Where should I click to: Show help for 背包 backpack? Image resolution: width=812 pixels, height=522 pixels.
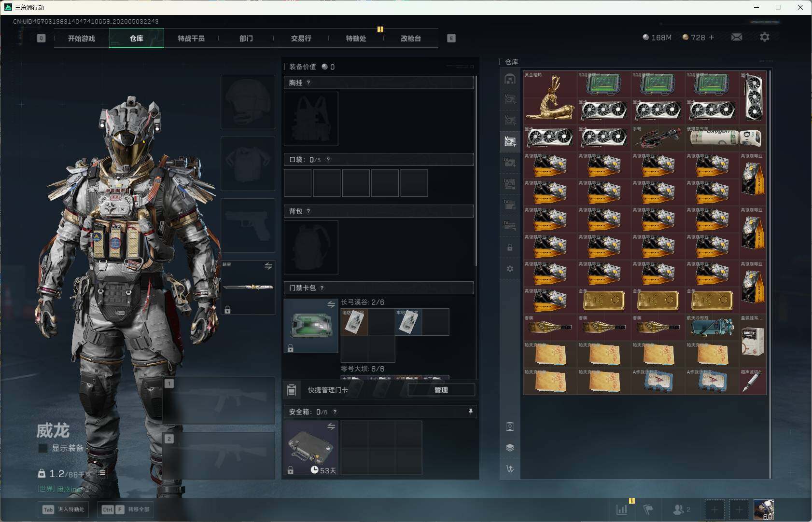(x=308, y=211)
